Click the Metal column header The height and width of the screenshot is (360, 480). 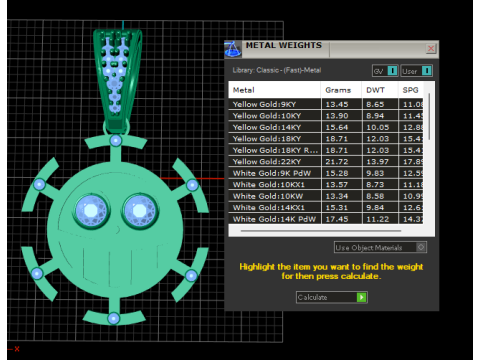click(274, 90)
